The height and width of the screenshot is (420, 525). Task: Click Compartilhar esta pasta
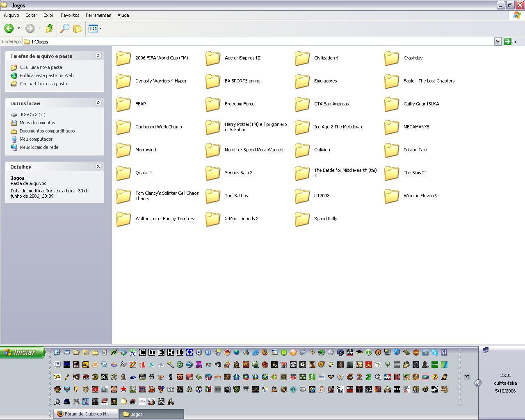[x=43, y=84]
